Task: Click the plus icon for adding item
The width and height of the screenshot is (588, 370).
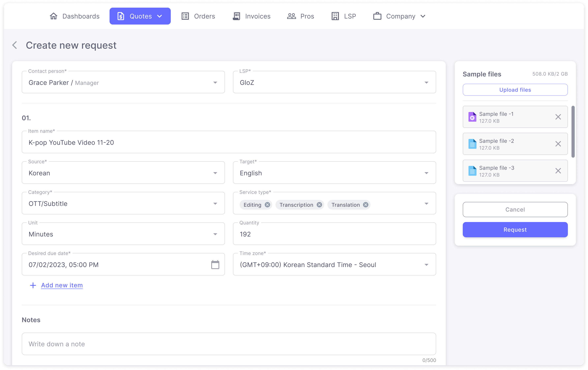Action: click(33, 285)
